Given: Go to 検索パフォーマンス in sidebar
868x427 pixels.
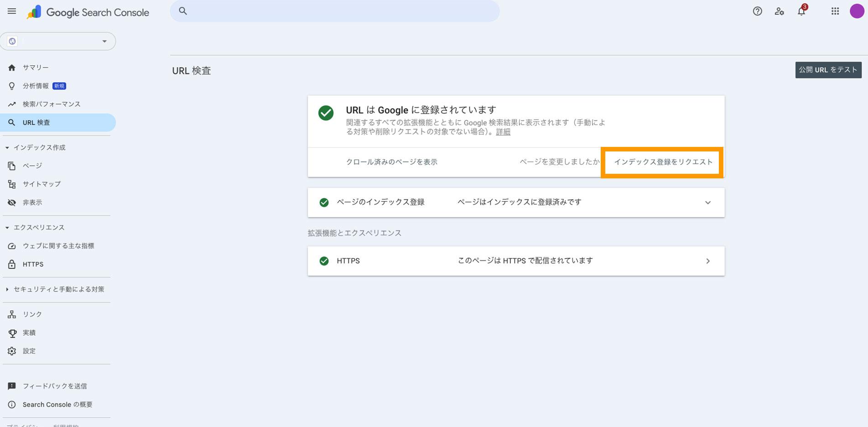Looking at the screenshot, I should click(x=51, y=104).
